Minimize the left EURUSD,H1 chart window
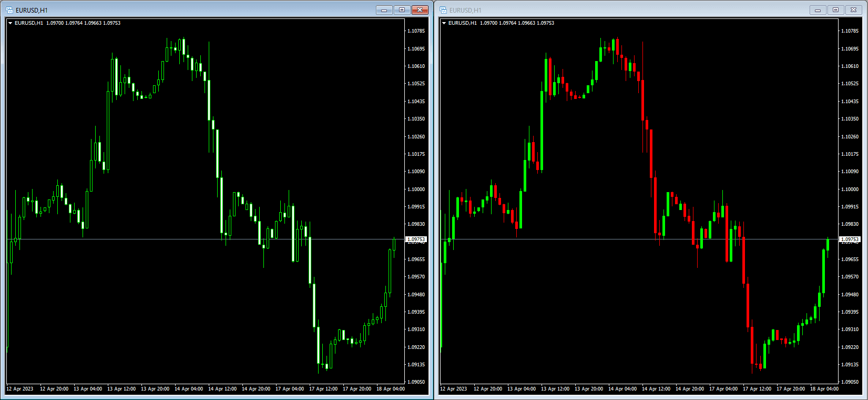This screenshot has width=868, height=400. pos(384,10)
